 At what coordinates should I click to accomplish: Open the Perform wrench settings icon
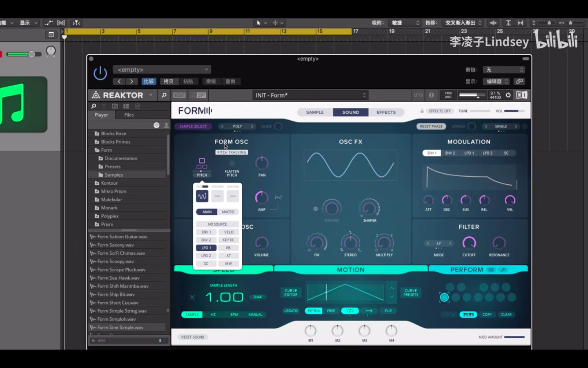coord(503,270)
